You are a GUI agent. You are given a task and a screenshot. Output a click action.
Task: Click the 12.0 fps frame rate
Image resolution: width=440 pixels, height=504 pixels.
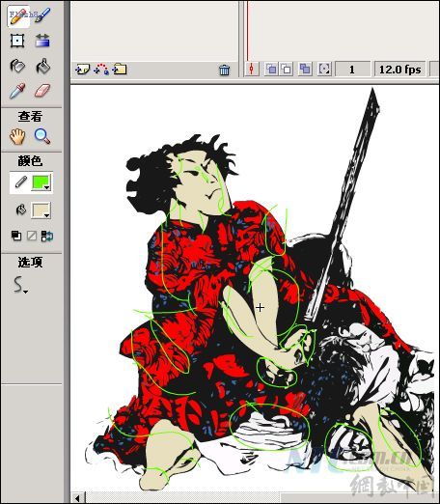(x=399, y=70)
